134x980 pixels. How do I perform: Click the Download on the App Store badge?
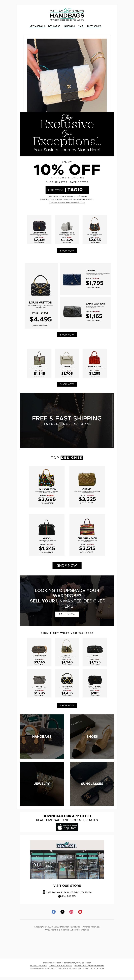coord(67,827)
